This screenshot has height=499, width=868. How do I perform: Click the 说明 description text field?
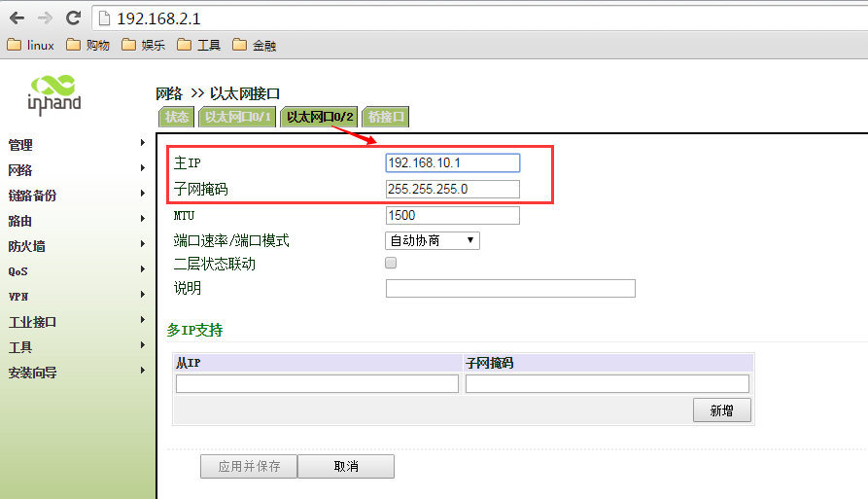point(509,289)
